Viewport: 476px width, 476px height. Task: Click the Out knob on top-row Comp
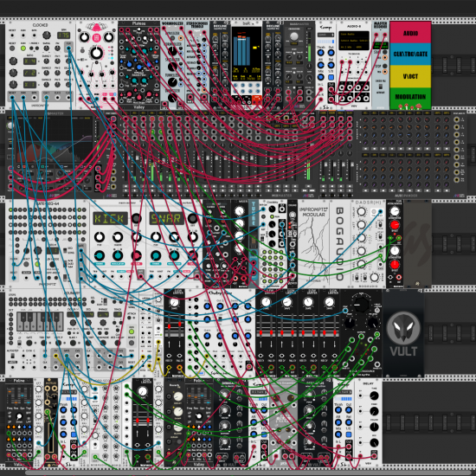(x=331, y=53)
